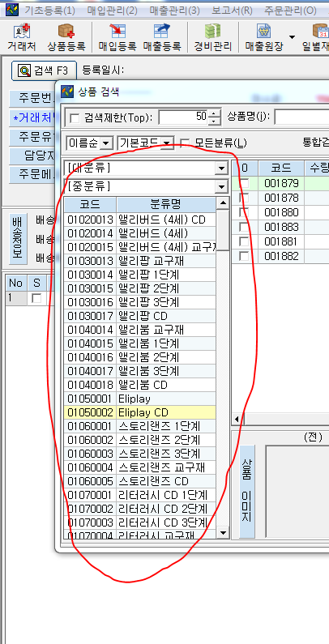Check the box for code 001879

coord(245,183)
